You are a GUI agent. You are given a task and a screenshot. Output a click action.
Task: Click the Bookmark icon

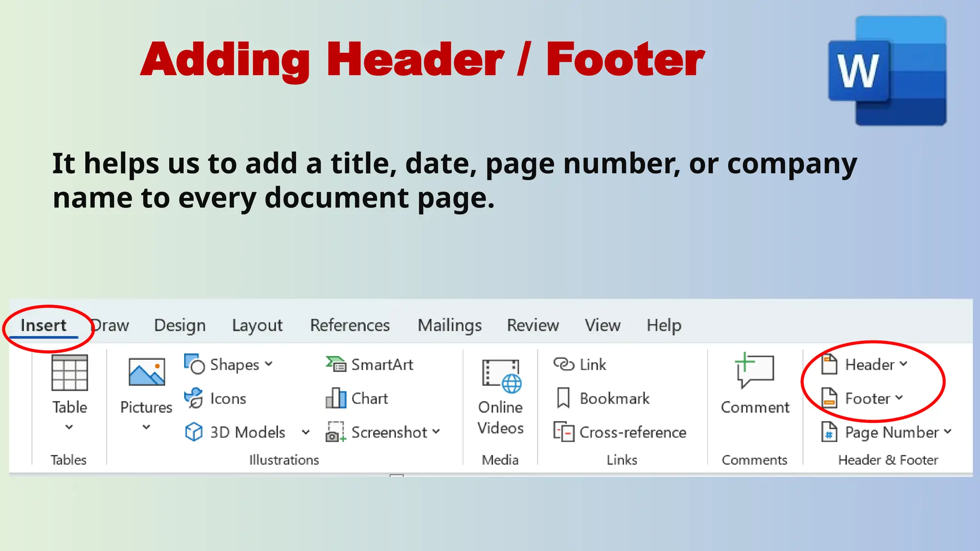[x=564, y=398]
